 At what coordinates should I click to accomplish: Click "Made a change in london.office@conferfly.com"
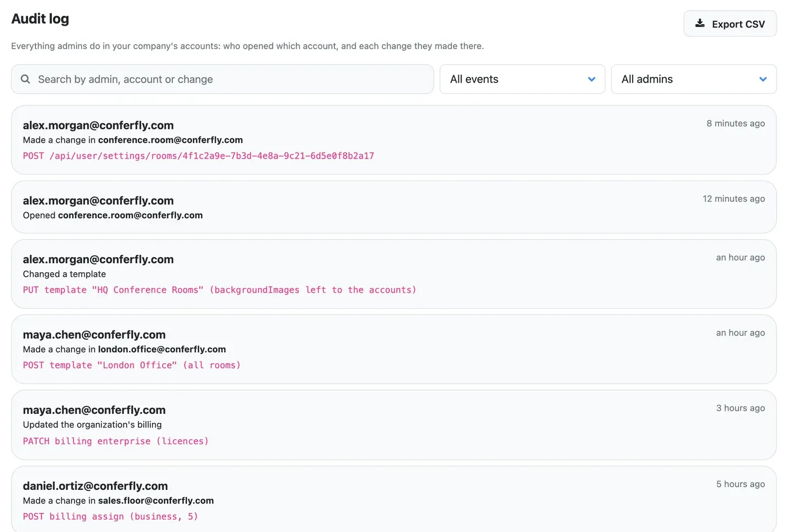pos(124,349)
